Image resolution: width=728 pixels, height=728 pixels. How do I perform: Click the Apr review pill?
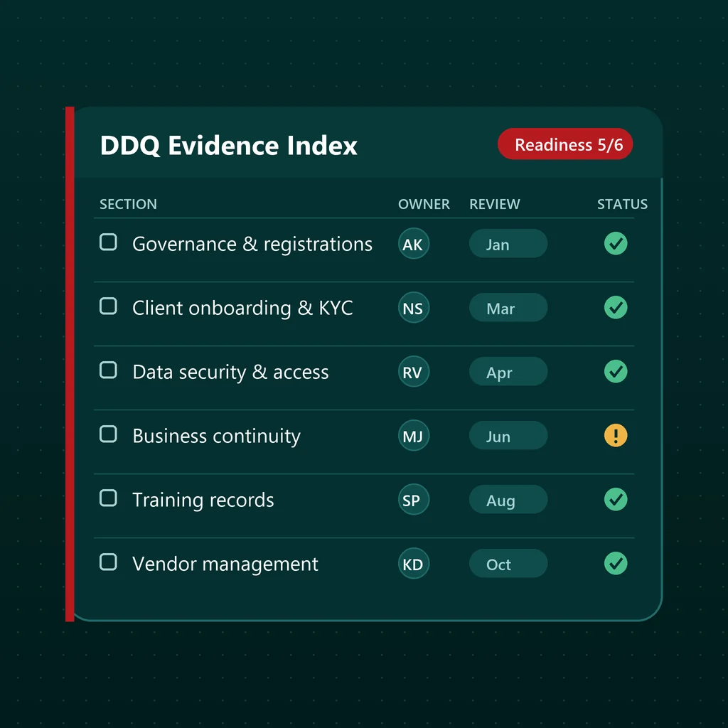tap(508, 371)
